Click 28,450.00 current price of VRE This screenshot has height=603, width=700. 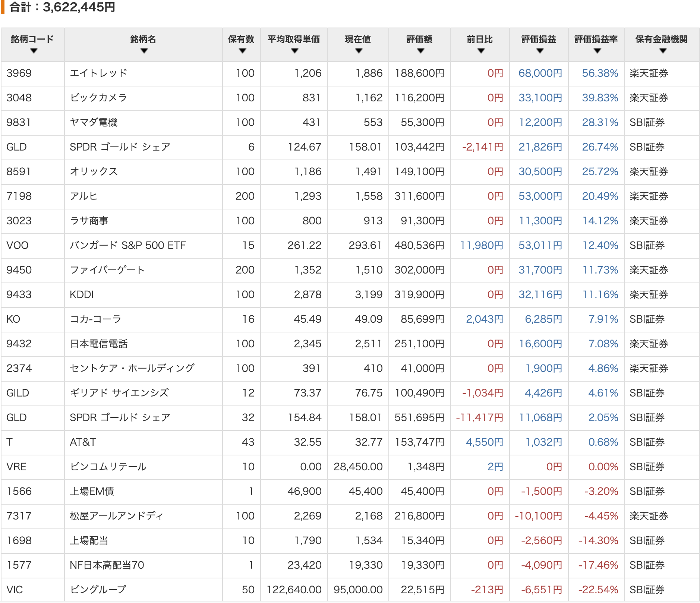[x=358, y=467]
